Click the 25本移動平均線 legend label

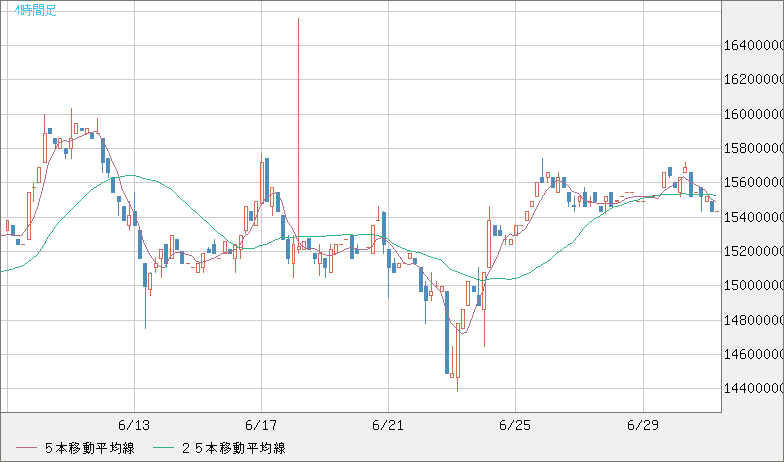(234, 448)
